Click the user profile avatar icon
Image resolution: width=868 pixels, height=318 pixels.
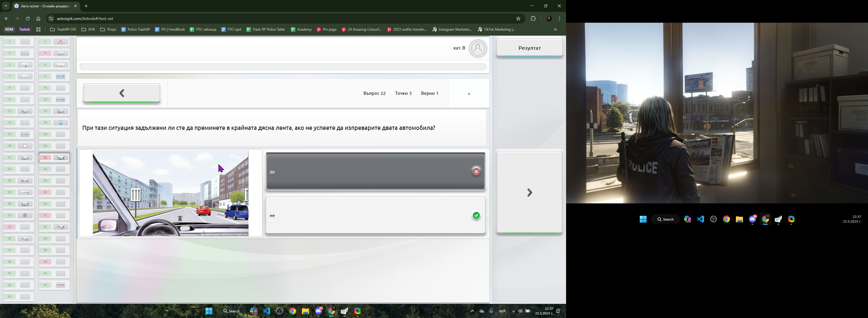[478, 49]
